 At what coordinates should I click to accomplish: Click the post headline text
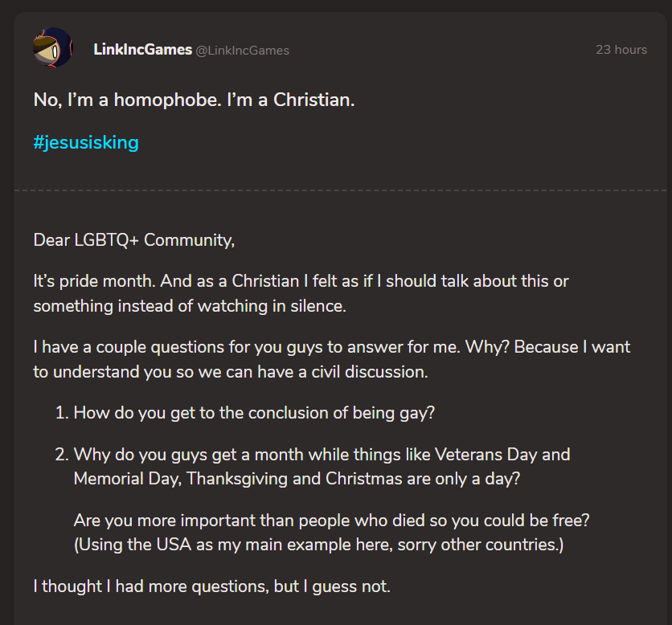(195, 100)
